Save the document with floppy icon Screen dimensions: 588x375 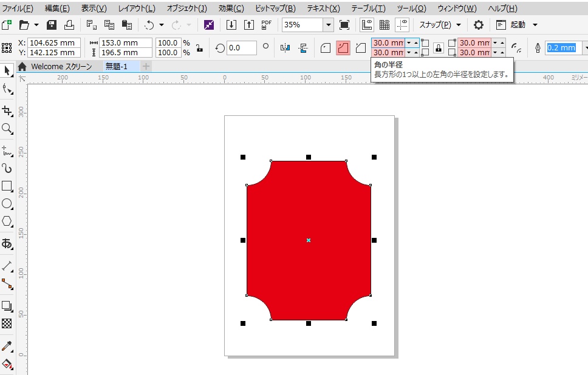(x=52, y=25)
